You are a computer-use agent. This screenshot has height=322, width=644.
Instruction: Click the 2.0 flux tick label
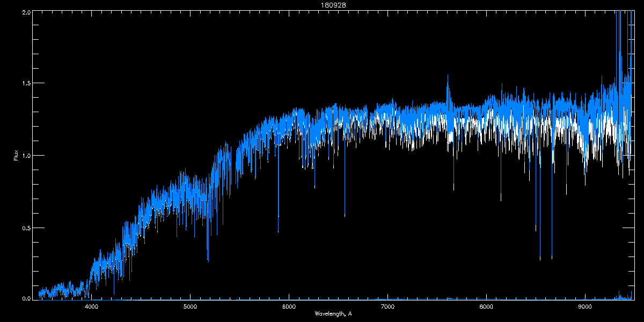click(26, 11)
